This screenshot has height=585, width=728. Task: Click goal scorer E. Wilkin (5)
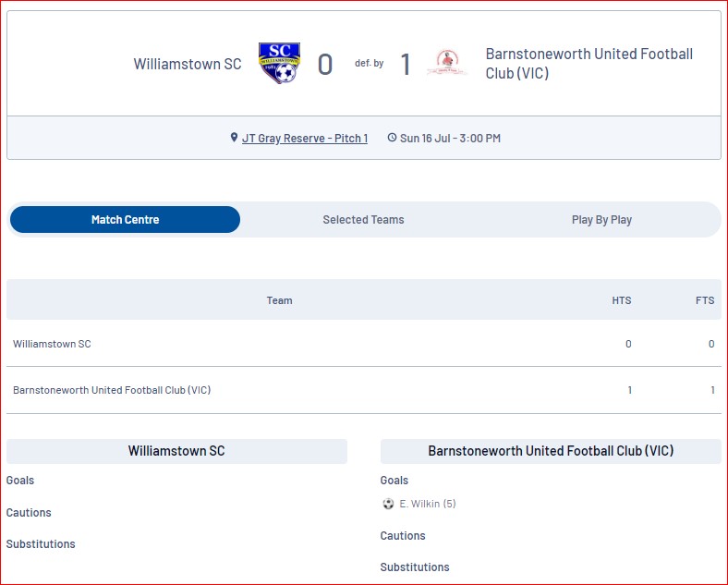click(x=427, y=504)
